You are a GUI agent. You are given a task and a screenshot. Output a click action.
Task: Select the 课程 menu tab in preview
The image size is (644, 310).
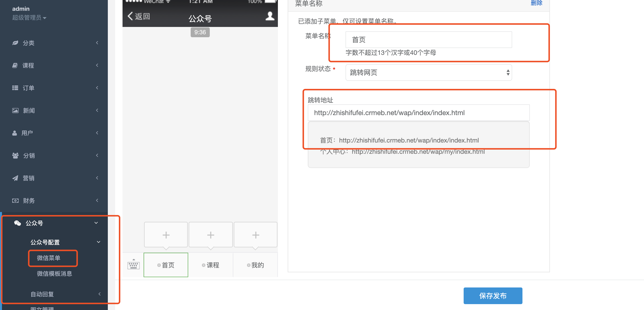(211, 265)
